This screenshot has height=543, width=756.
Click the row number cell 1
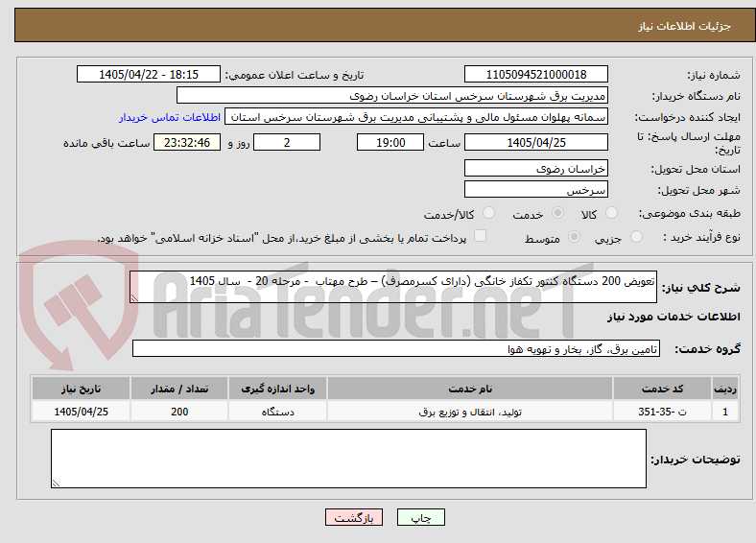click(725, 412)
